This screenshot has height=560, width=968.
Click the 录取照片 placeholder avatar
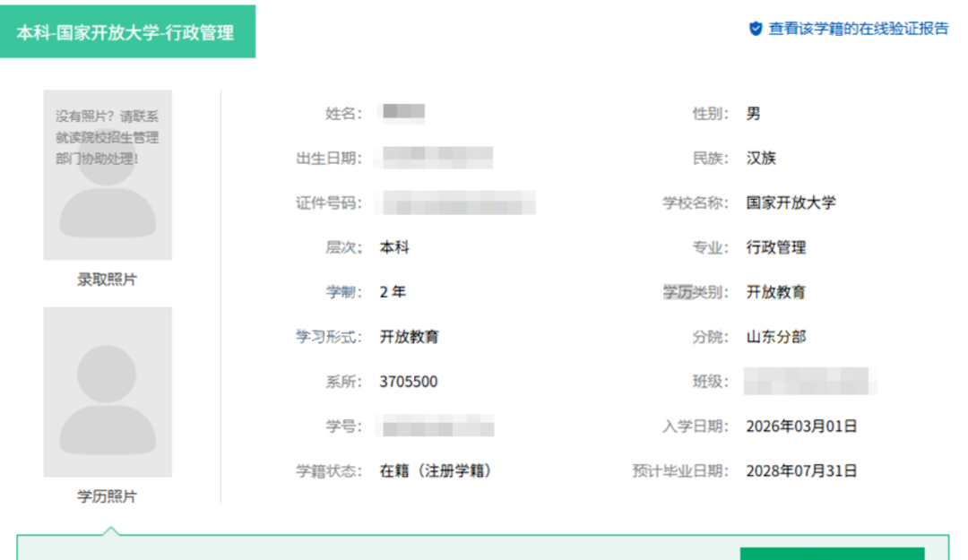point(108,175)
